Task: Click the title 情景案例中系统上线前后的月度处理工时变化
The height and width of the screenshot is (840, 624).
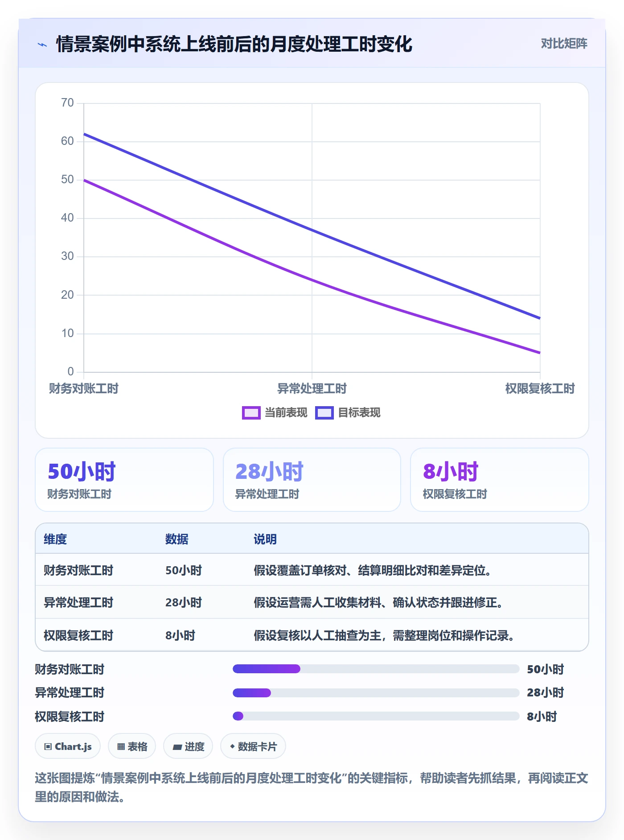Action: click(x=234, y=44)
